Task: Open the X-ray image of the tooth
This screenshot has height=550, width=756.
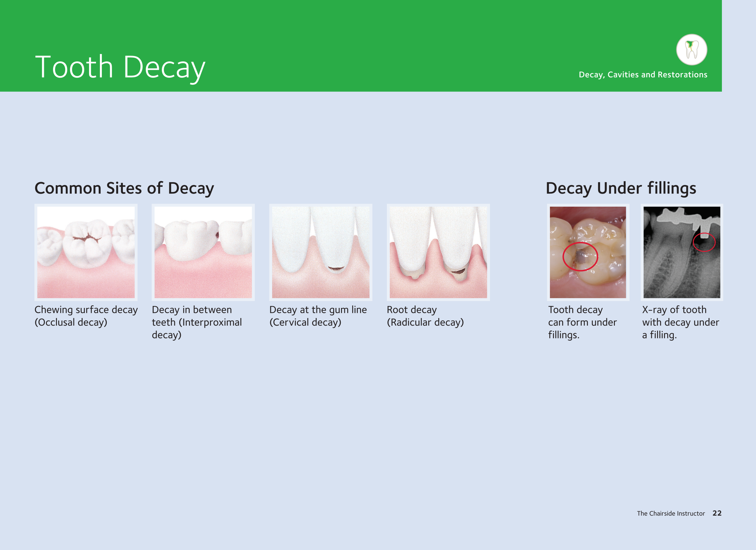Action: point(682,252)
